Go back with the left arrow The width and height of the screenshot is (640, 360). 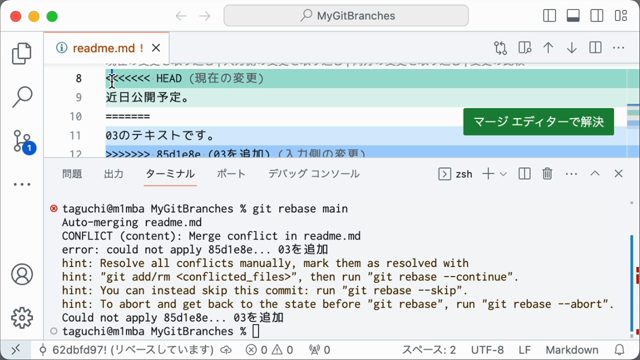(181, 16)
